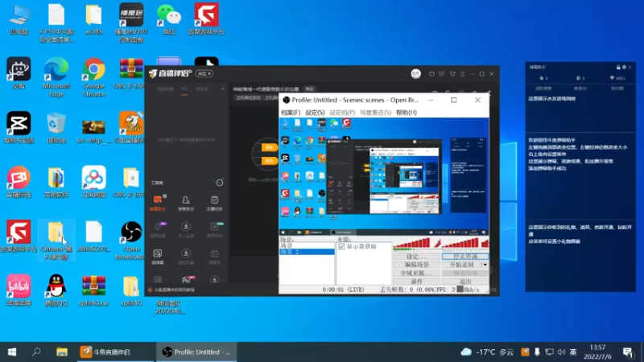Click lock icon in 弹幕助手 panel
Viewport: 644px width, 362px height.
618,67
